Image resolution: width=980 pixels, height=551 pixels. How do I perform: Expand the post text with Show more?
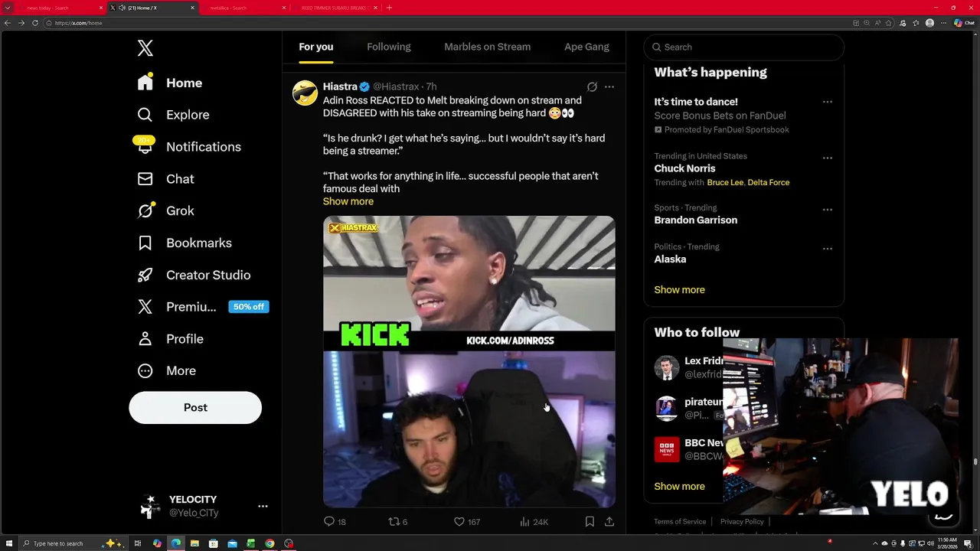click(348, 201)
